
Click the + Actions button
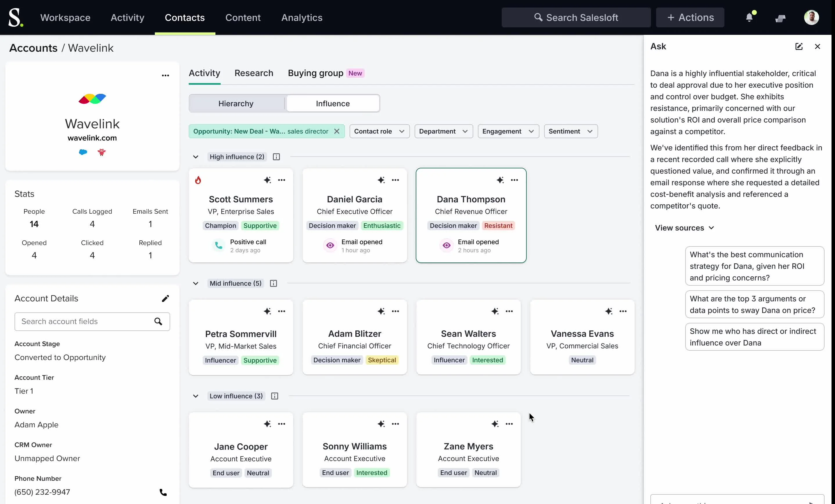click(x=690, y=18)
